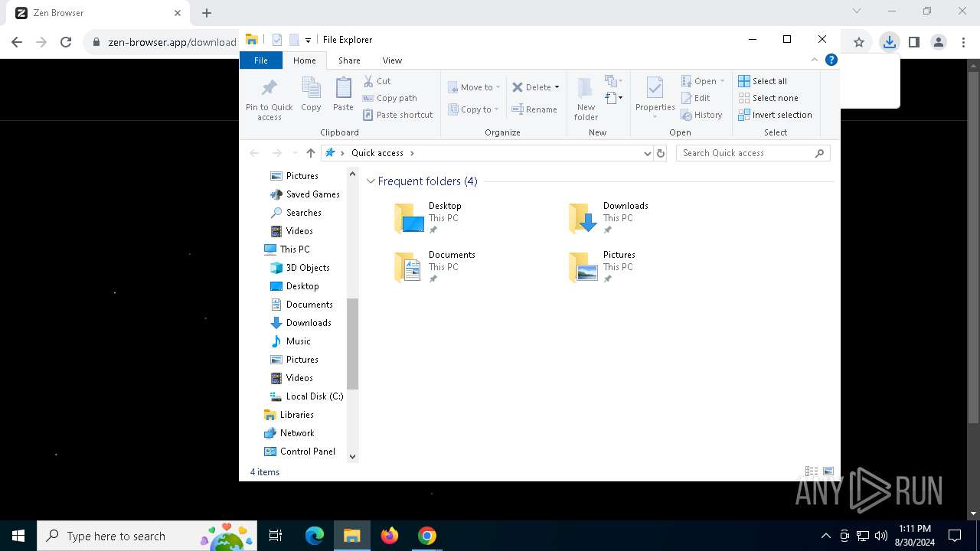
Task: Open Task View on taskbar
Action: 276,536
